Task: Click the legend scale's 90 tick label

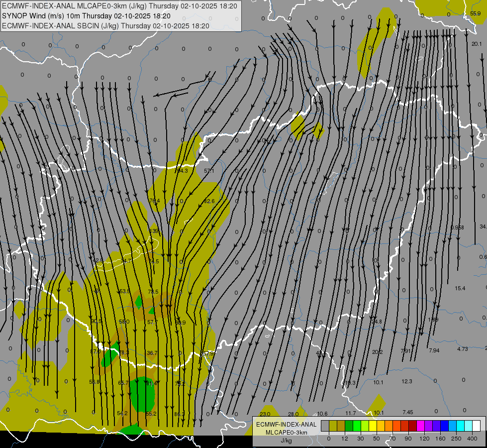Action: click(x=408, y=439)
